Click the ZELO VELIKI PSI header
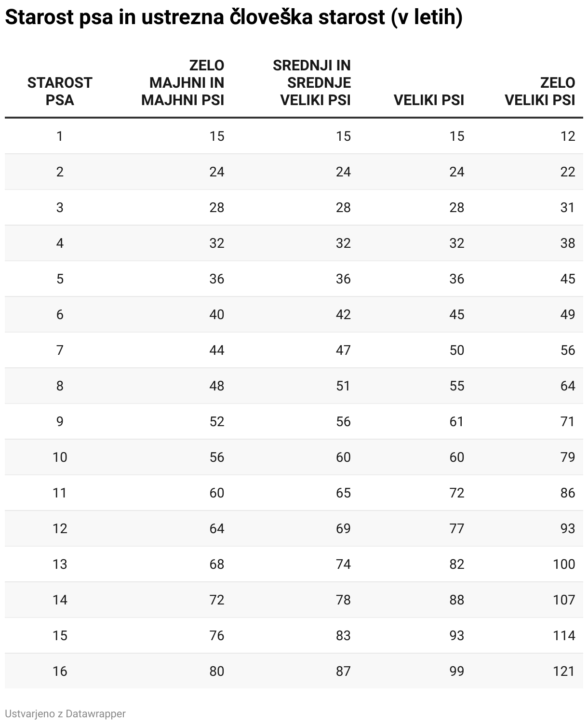The width and height of the screenshot is (588, 725). pyautogui.click(x=540, y=91)
